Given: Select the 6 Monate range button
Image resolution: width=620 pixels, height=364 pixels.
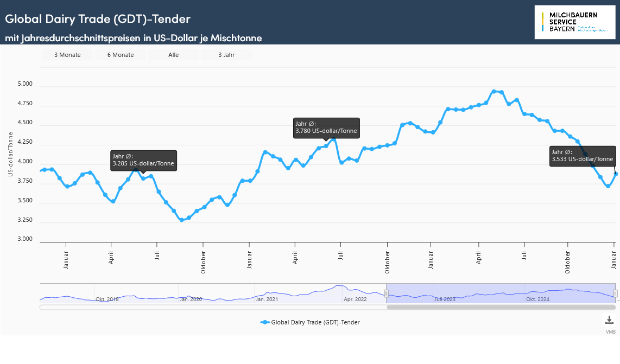Looking at the screenshot, I should [121, 55].
